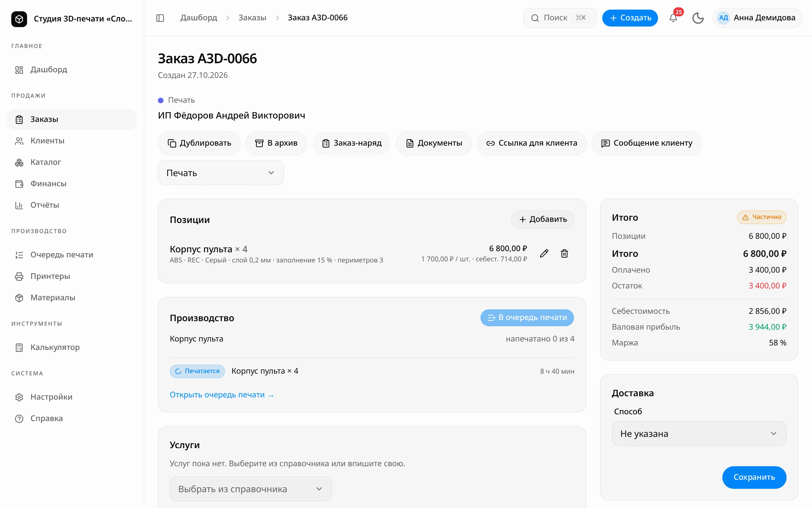Click the Печатается status badge

[197, 371]
